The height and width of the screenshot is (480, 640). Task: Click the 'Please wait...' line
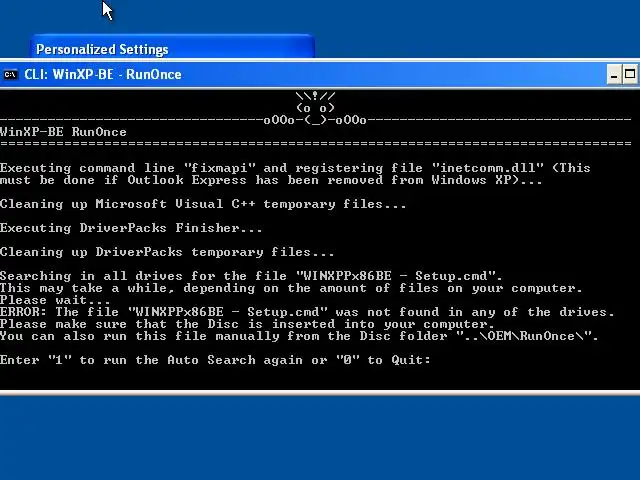point(55,300)
